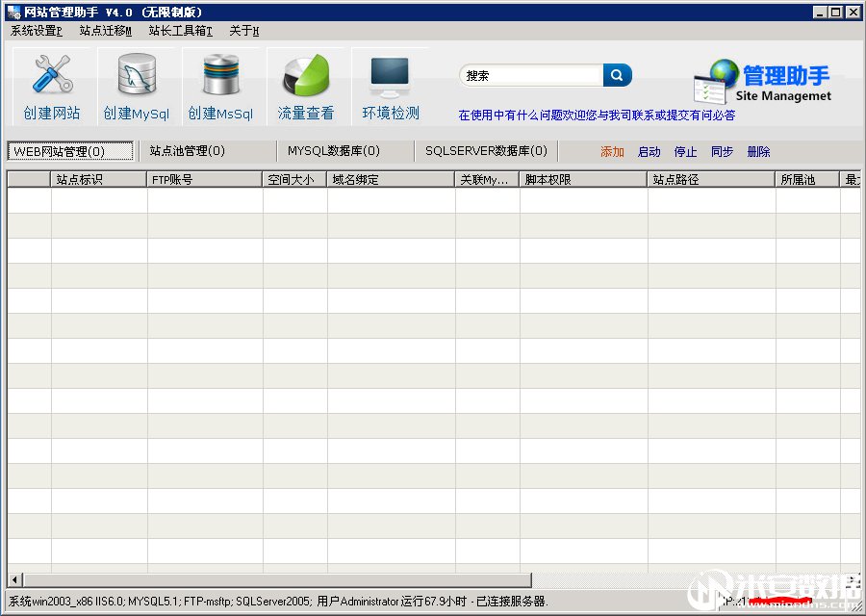Viewport: 866px width, 616px height.
Task: Focus the 搜索 search input field
Action: tap(531, 76)
